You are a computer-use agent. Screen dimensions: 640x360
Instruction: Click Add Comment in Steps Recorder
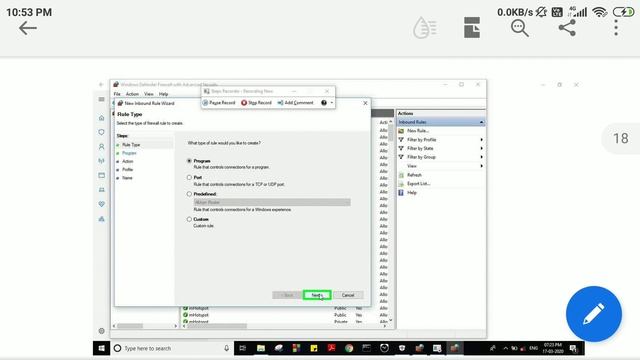point(296,103)
